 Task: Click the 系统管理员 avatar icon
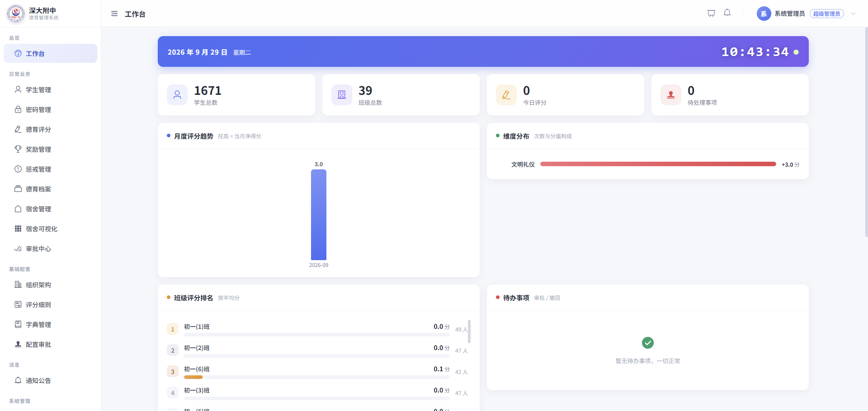click(764, 14)
